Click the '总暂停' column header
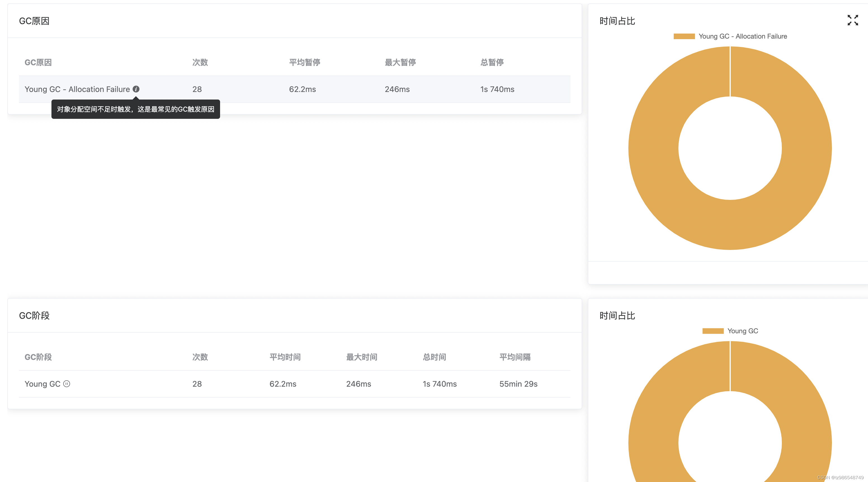Viewport: 868px width, 482px height. pos(492,62)
